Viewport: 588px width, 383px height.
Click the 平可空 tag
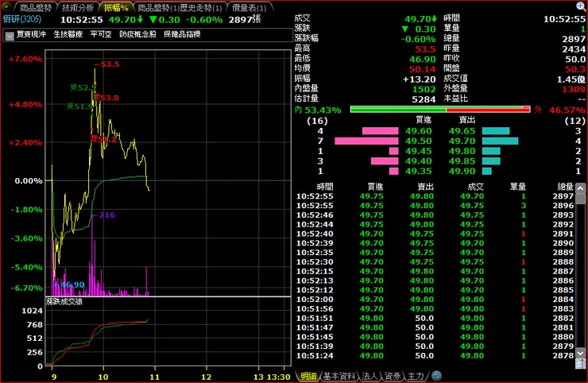101,34
